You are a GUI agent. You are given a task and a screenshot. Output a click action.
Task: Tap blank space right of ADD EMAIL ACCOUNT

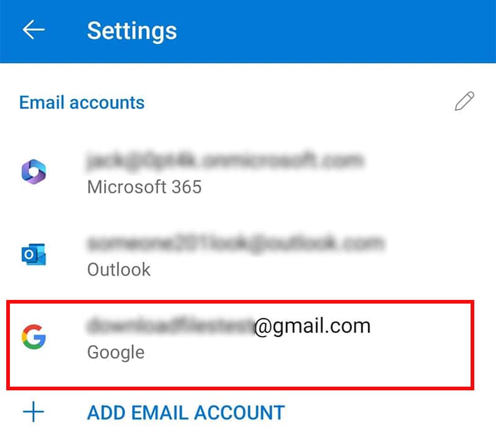click(x=386, y=413)
